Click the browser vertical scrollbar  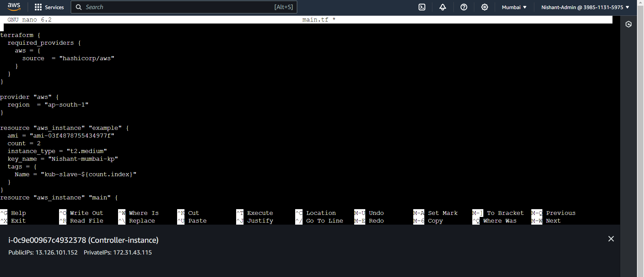tap(640, 134)
